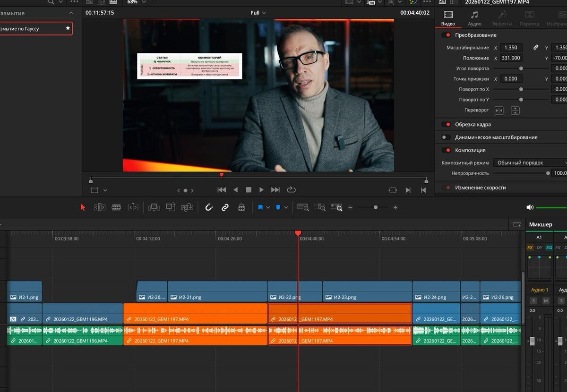Adjust the Поворот по X slider
Screen dimensions: 567x392
[x=521, y=89]
